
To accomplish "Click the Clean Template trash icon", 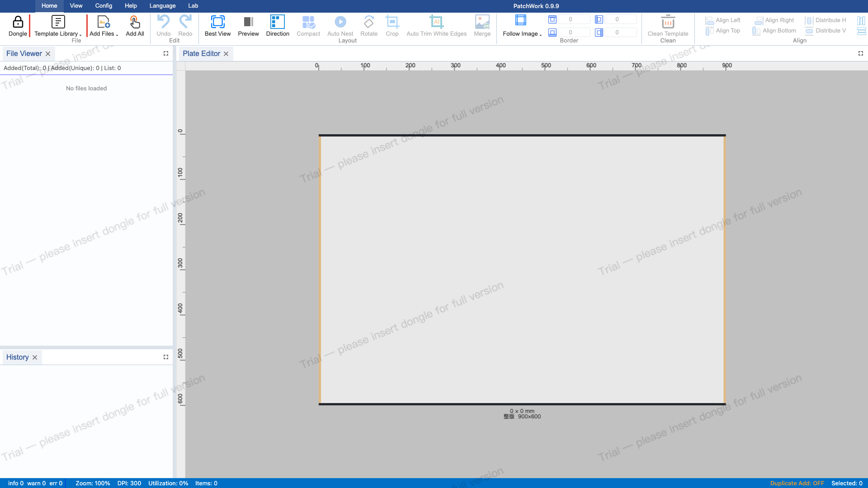I will click(x=668, y=22).
